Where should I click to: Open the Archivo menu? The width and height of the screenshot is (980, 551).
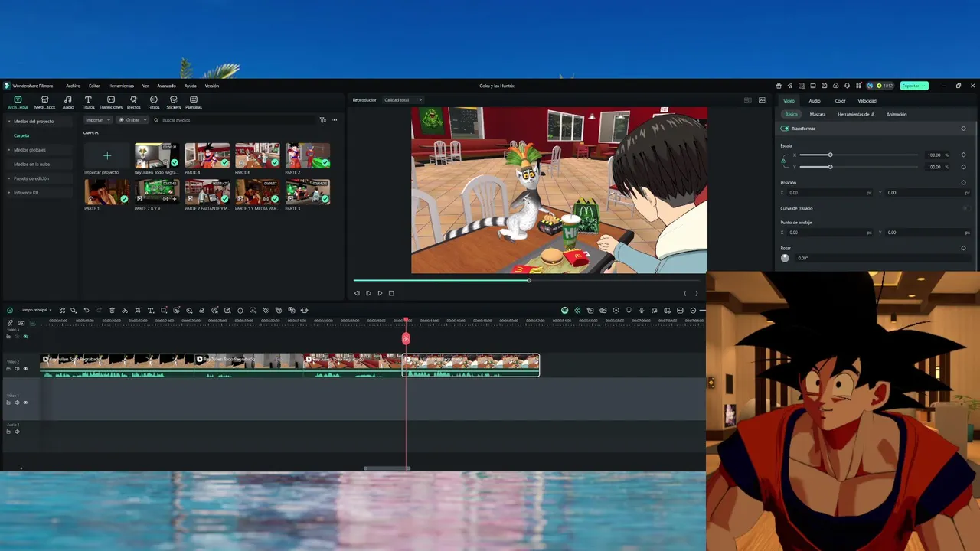[x=73, y=86]
